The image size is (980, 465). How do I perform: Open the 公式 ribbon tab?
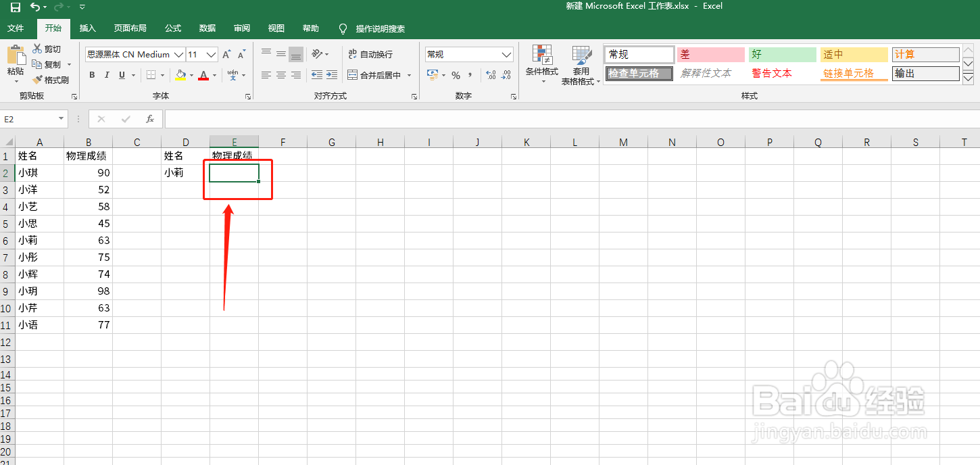[x=172, y=28]
